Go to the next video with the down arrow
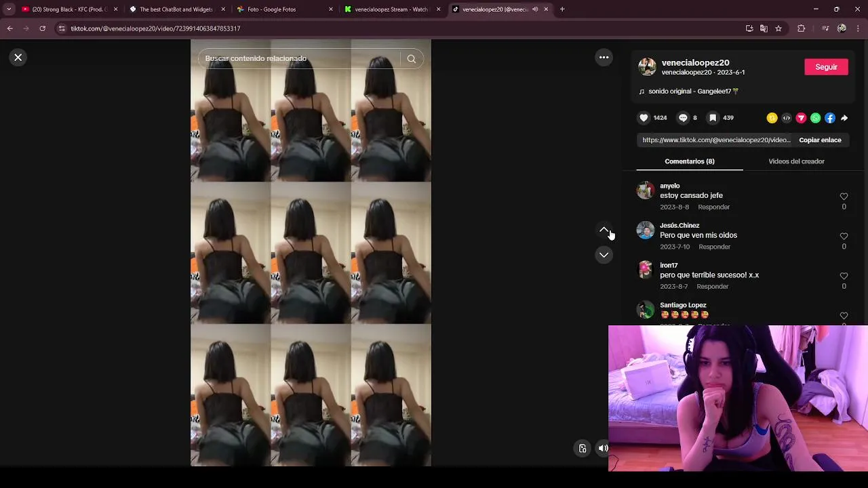 pyautogui.click(x=604, y=255)
